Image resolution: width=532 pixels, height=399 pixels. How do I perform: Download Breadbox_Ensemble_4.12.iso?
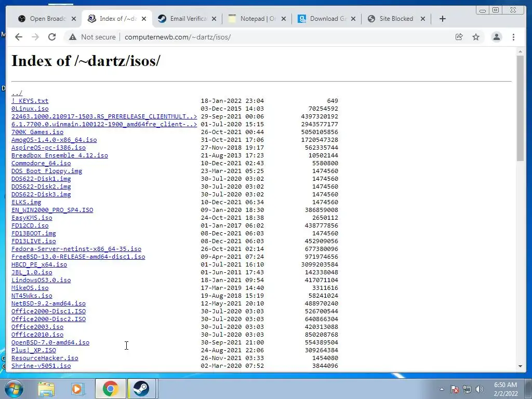coord(60,155)
